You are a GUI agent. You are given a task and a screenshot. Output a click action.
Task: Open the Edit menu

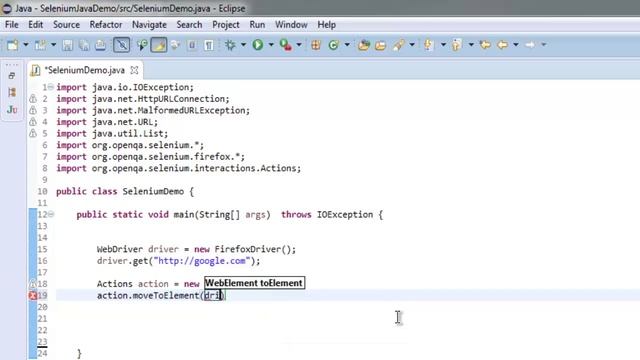[x=36, y=24]
